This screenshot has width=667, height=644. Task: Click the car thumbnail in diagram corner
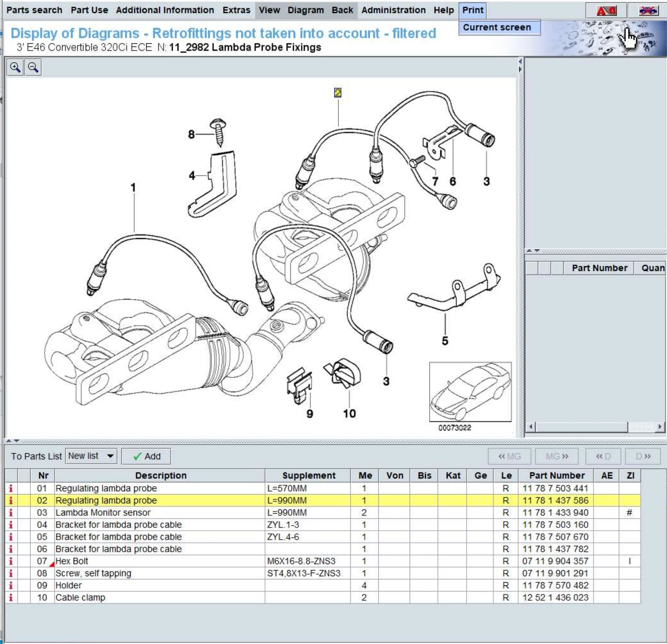tap(470, 392)
